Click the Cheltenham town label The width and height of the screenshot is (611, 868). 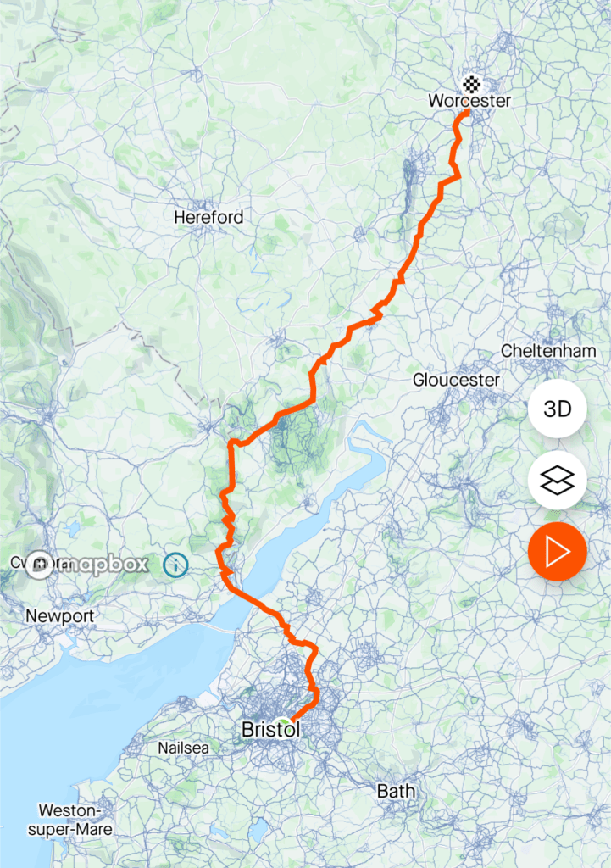548,351
